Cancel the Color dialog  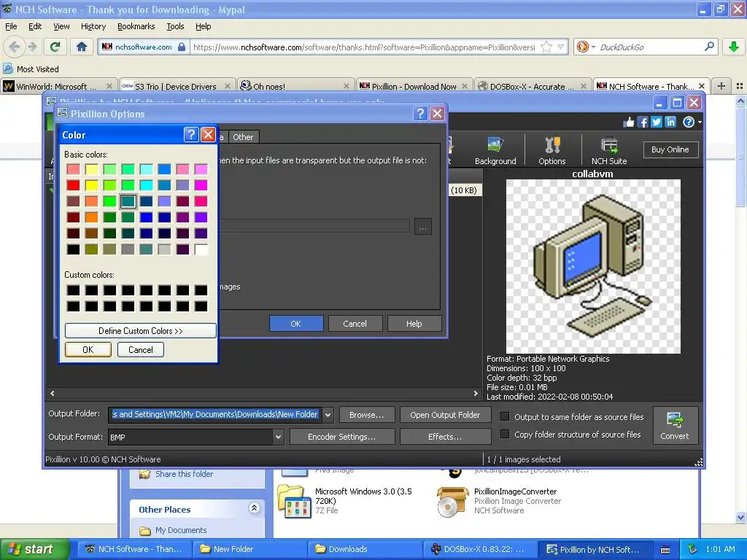pos(141,349)
